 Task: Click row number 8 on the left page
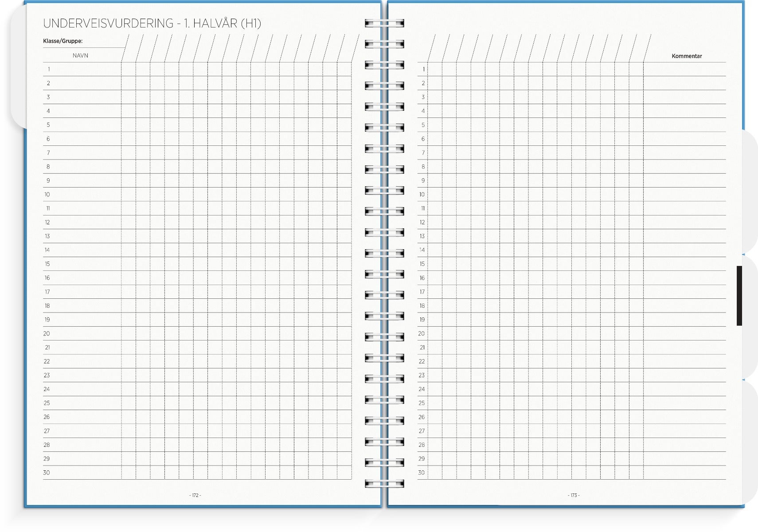click(x=48, y=167)
